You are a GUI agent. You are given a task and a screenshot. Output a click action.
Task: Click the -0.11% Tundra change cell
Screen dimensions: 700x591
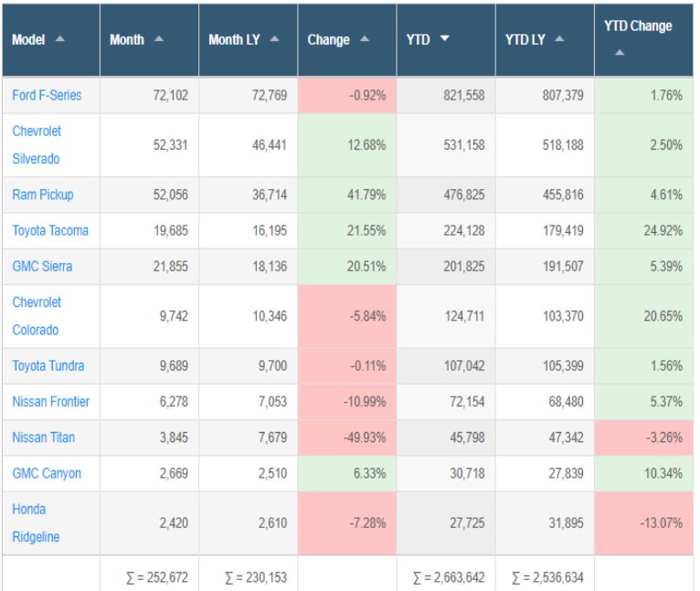pos(347,366)
